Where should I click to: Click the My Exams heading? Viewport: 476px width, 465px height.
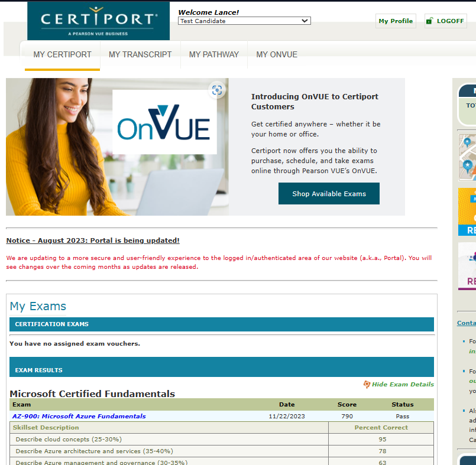pyautogui.click(x=38, y=306)
